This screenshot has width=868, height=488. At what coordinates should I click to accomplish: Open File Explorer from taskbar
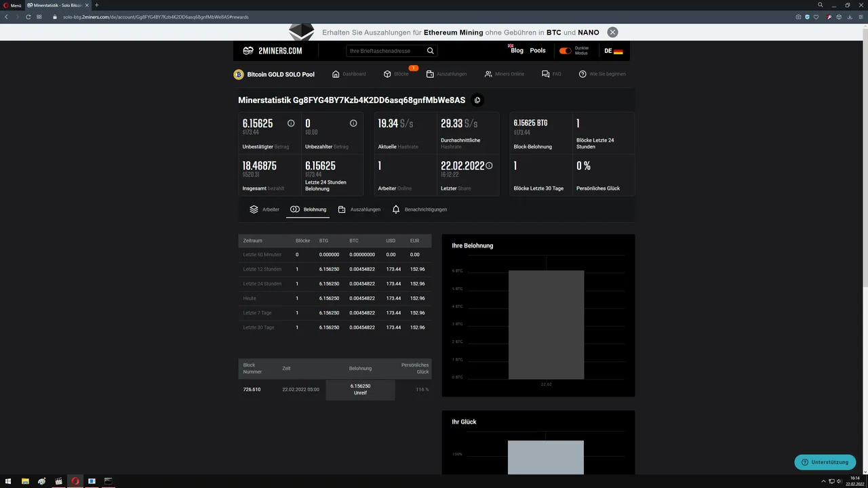(25, 481)
